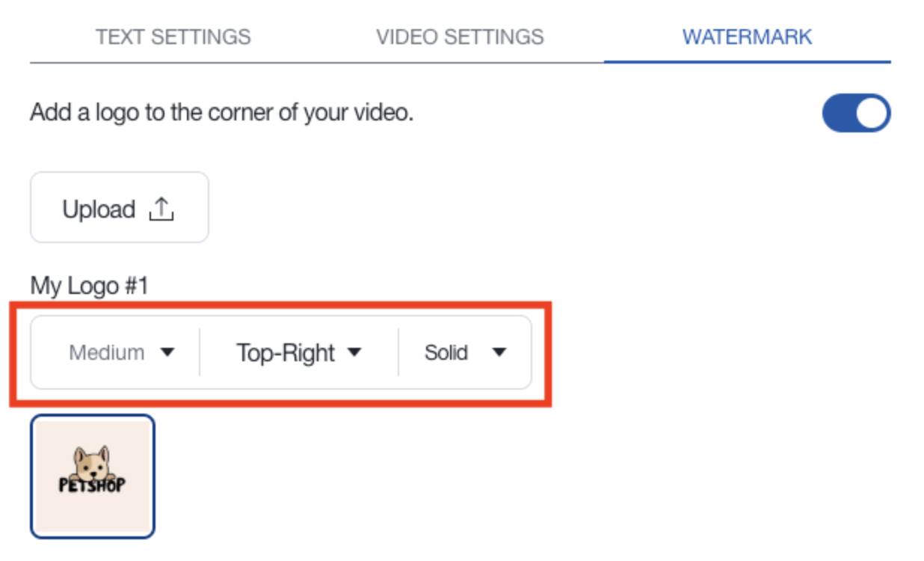Click the upload arrow icon
This screenshot has width=924, height=561.
[161, 209]
